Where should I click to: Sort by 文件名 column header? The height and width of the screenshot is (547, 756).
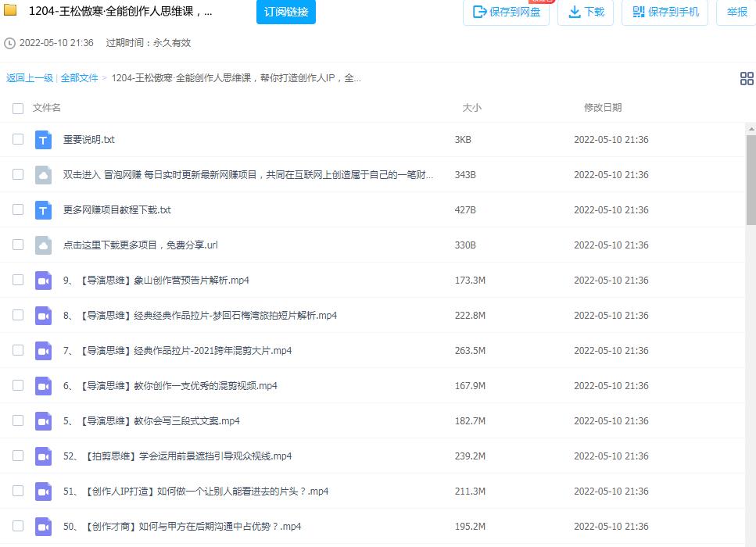tap(47, 108)
